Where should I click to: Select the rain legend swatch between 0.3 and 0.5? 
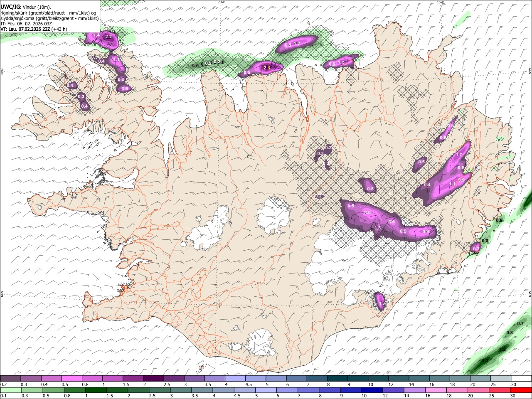[x=32, y=390]
